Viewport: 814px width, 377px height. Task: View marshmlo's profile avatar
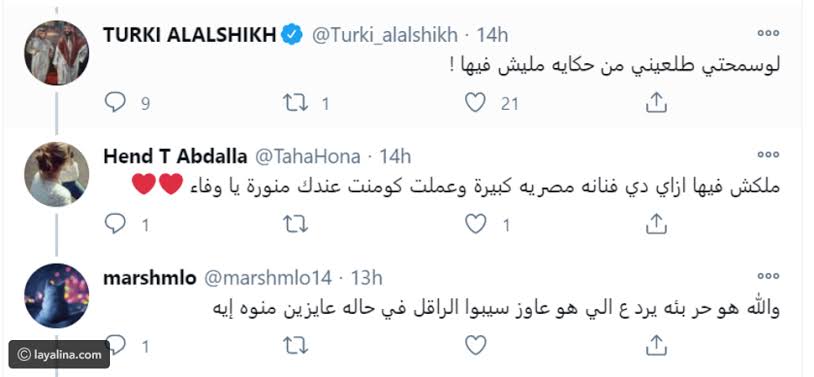click(57, 295)
